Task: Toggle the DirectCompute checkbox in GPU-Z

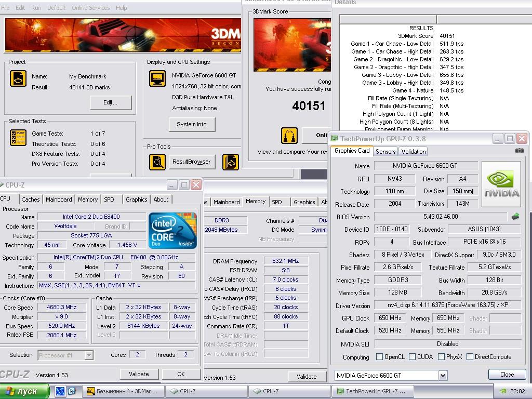Action: pos(470,356)
